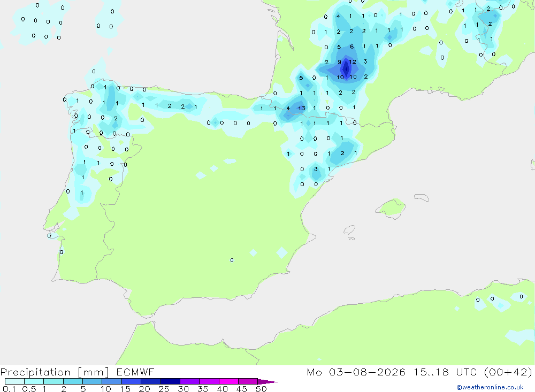This screenshot has height=392, width=535.
Task: Select the 30–35 mm purple legend swatch
Action: (x=189, y=381)
